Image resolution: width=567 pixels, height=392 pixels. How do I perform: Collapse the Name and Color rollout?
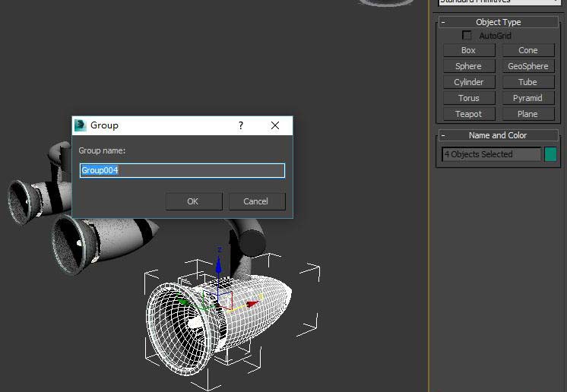coord(499,135)
